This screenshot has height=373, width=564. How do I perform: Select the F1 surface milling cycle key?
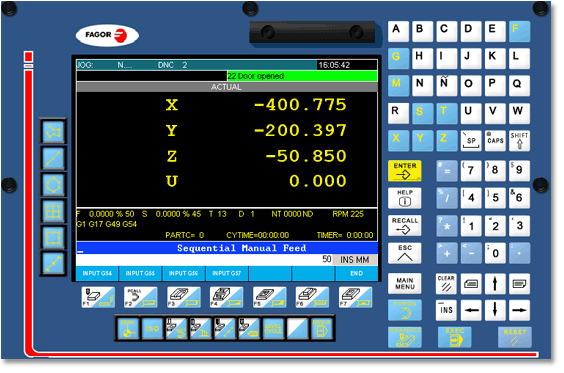point(98,297)
